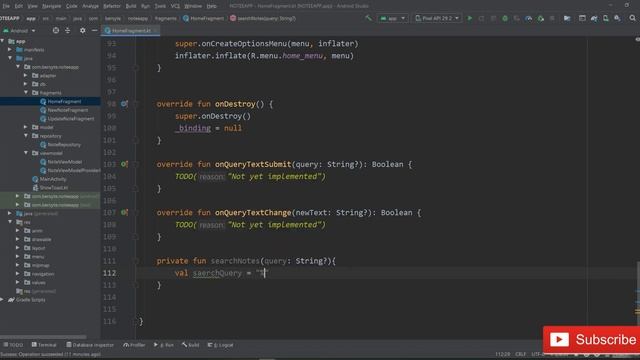640x360 pixels.
Task: Open the Project panel gear settings
Action: click(82, 31)
